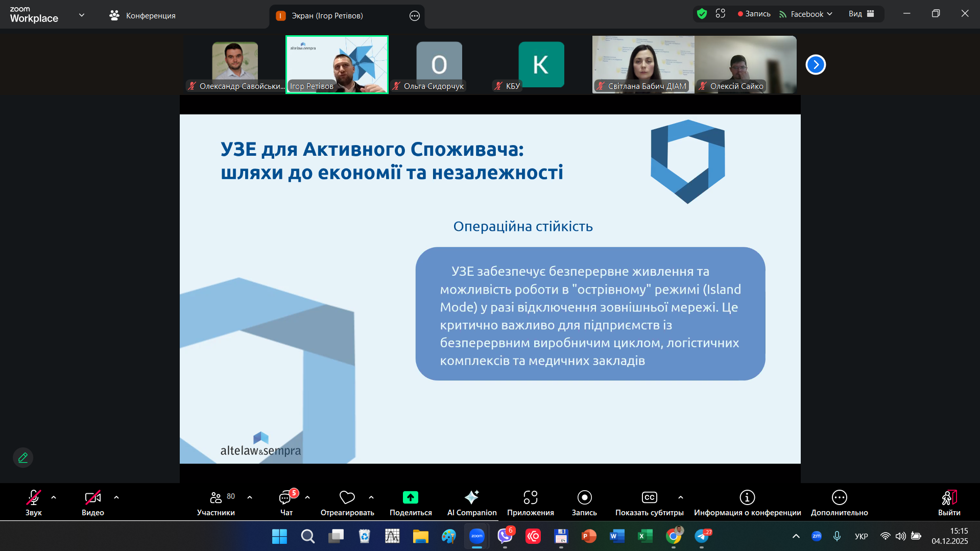Click the Выйти leave button
This screenshot has width=980, height=551.
[x=949, y=497]
